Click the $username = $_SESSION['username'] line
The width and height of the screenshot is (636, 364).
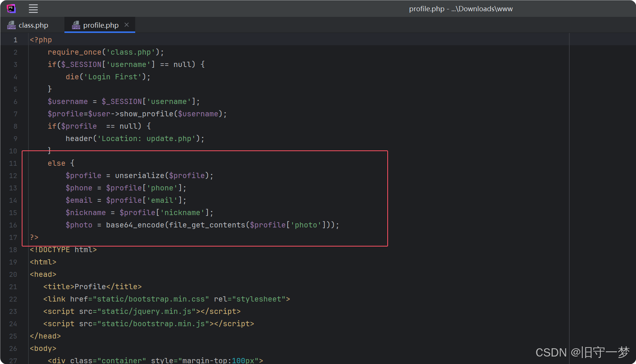124,102
